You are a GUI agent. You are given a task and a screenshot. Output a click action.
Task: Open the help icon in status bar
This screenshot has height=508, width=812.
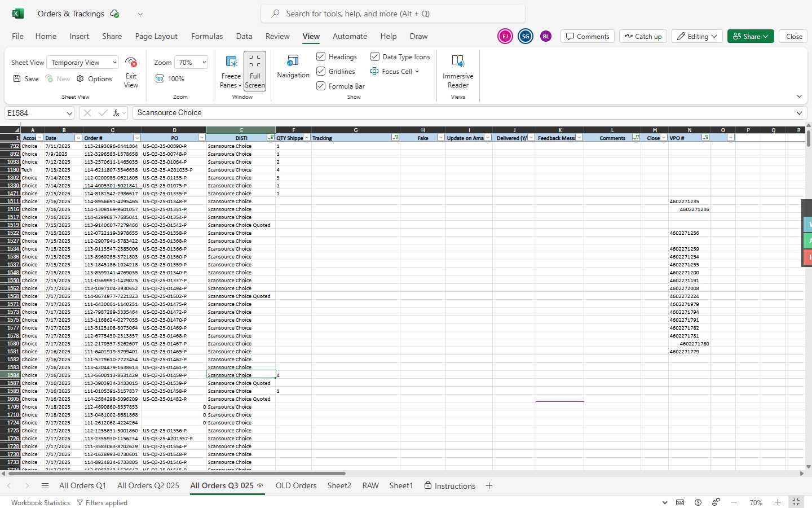[x=698, y=502]
